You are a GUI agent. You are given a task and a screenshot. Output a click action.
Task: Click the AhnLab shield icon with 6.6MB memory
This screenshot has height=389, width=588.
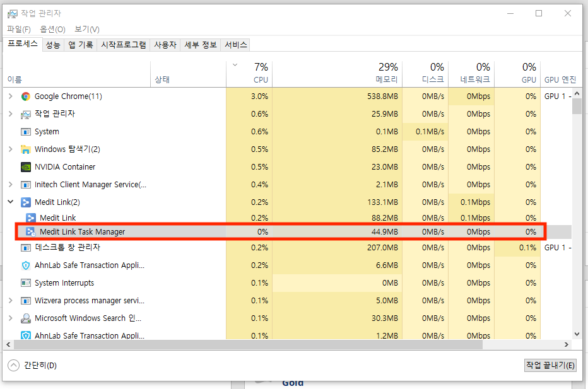25,265
